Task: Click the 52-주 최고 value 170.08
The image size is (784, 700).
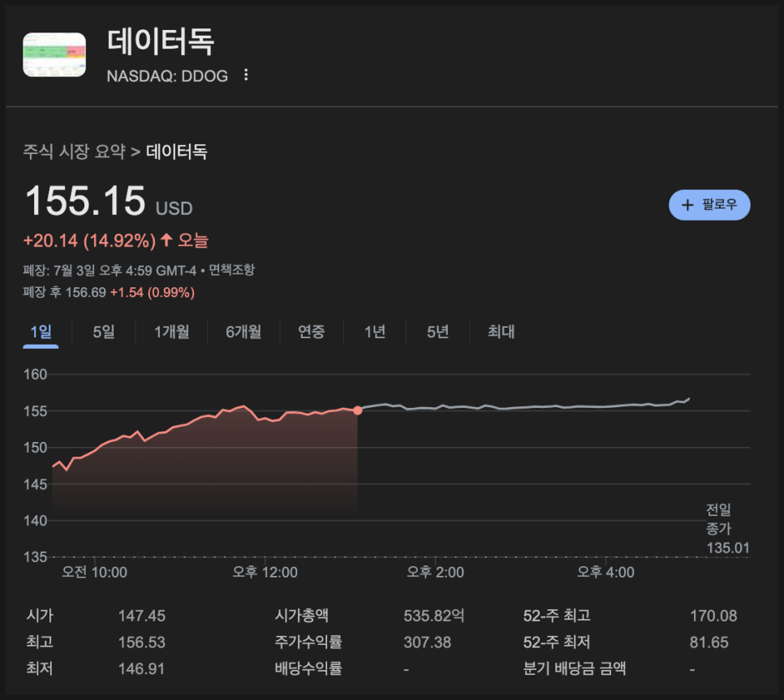Action: pyautogui.click(x=713, y=616)
